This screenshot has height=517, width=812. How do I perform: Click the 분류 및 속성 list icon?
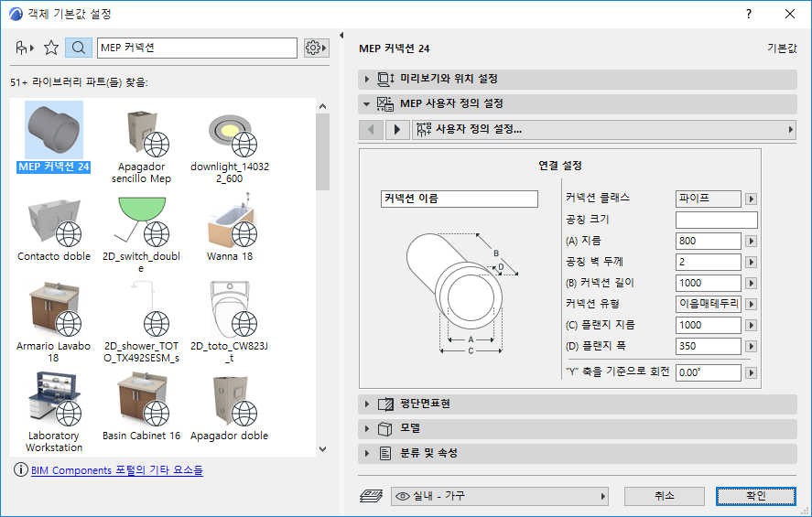click(385, 453)
